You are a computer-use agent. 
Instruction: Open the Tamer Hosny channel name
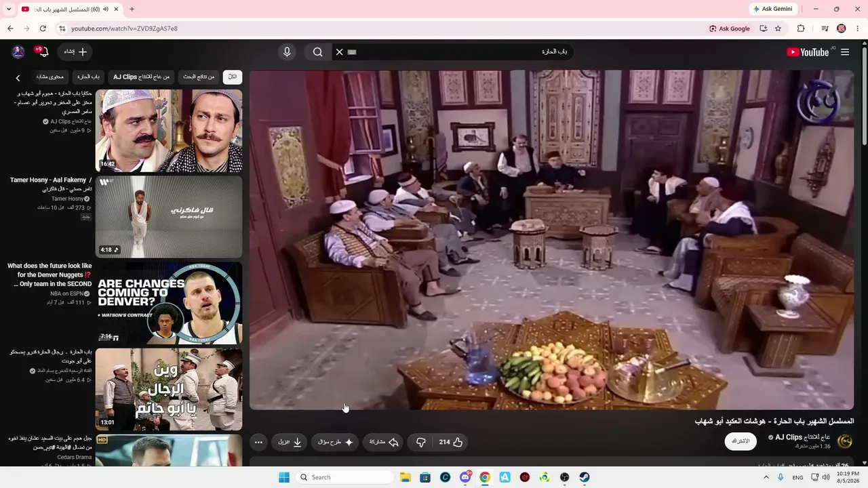pyautogui.click(x=68, y=199)
